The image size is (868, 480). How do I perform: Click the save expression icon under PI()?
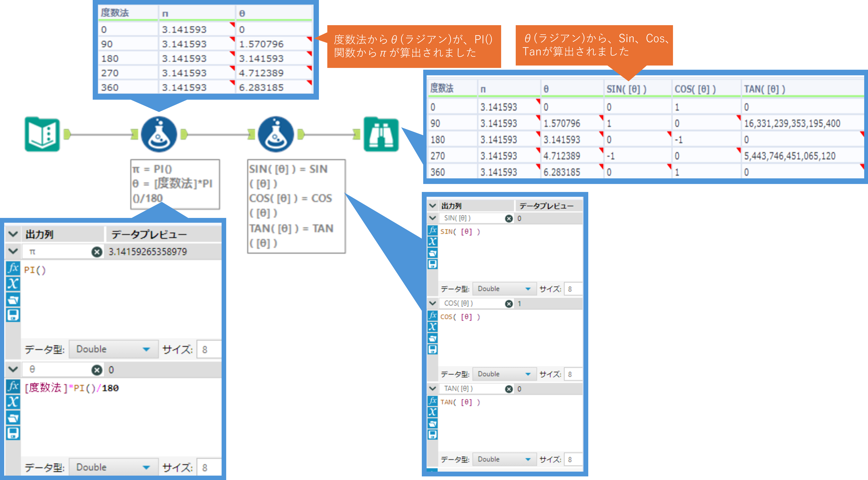[13, 315]
